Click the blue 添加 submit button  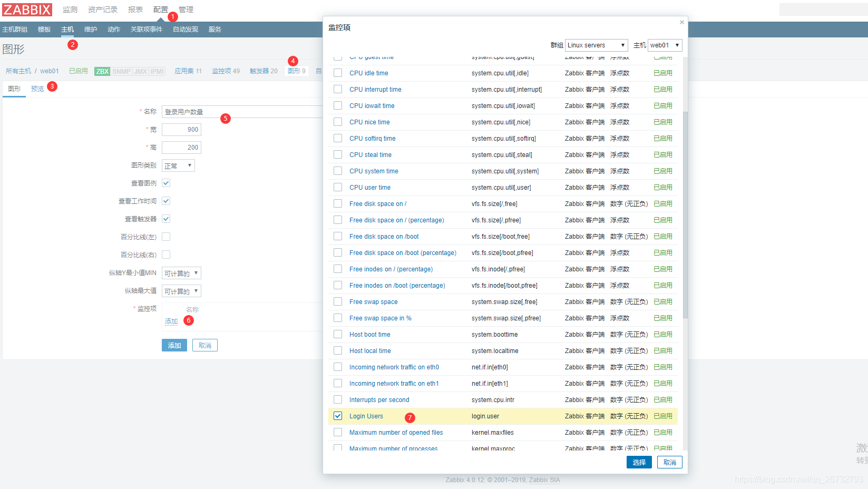click(x=174, y=345)
